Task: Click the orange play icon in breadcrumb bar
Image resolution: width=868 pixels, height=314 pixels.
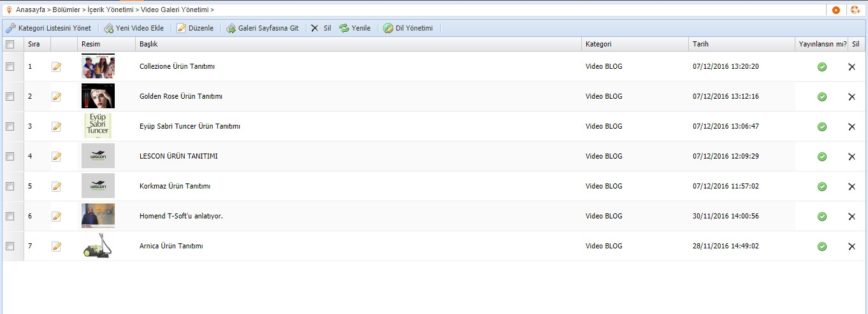Action: tap(836, 10)
